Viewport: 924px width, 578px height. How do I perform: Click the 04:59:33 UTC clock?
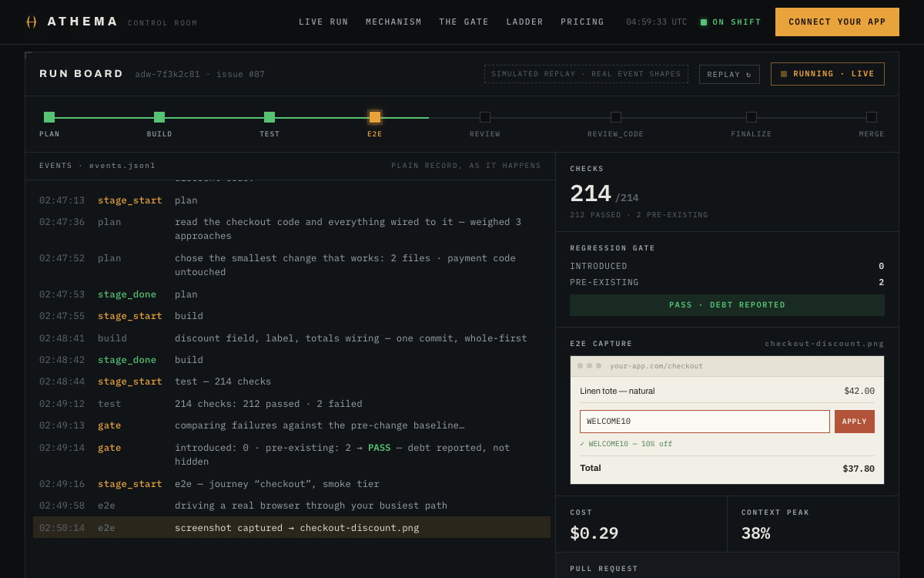pos(656,22)
